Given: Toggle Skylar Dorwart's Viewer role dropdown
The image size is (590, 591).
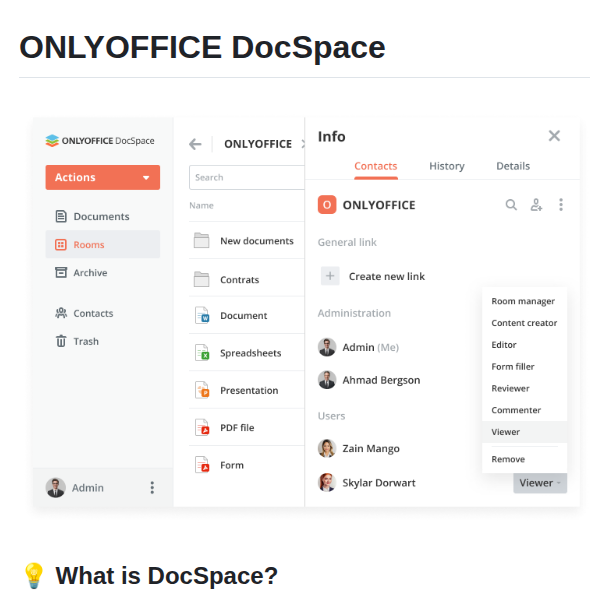Looking at the screenshot, I should 540,483.
